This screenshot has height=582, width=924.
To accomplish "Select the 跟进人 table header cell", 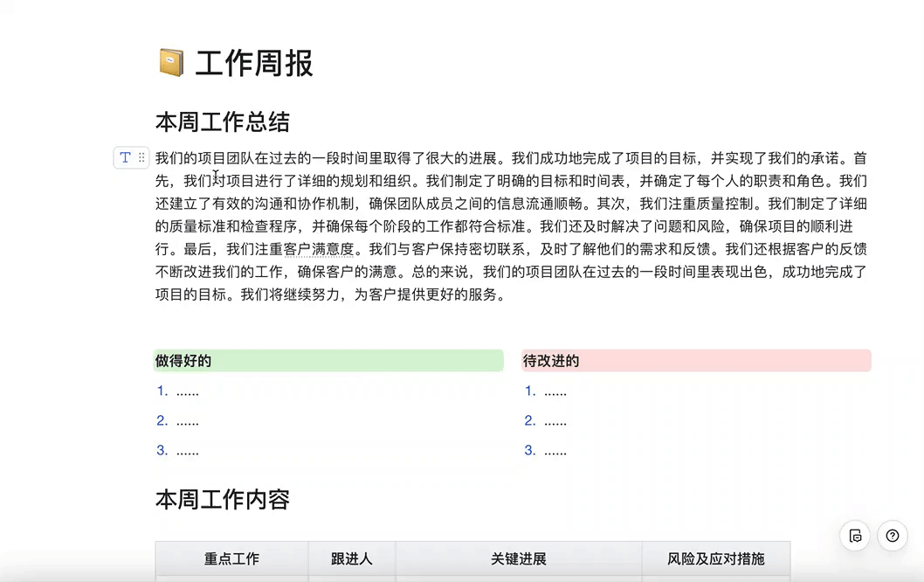I will 352,558.
